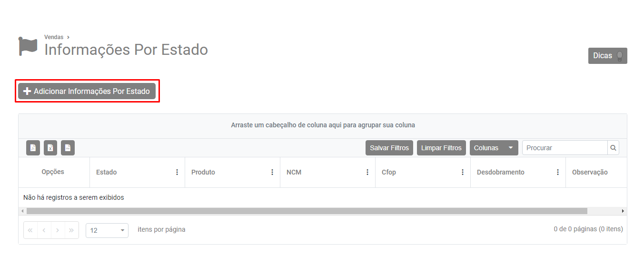Open the Dicas tips button

608,56
